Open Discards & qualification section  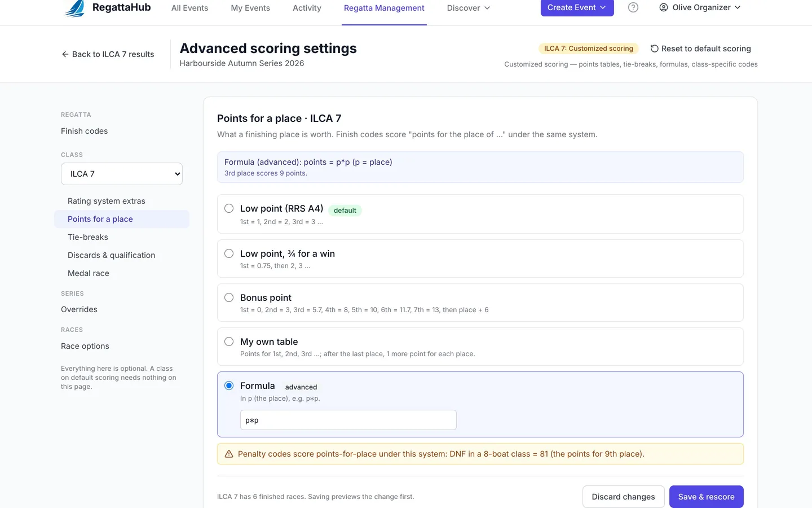pos(112,255)
